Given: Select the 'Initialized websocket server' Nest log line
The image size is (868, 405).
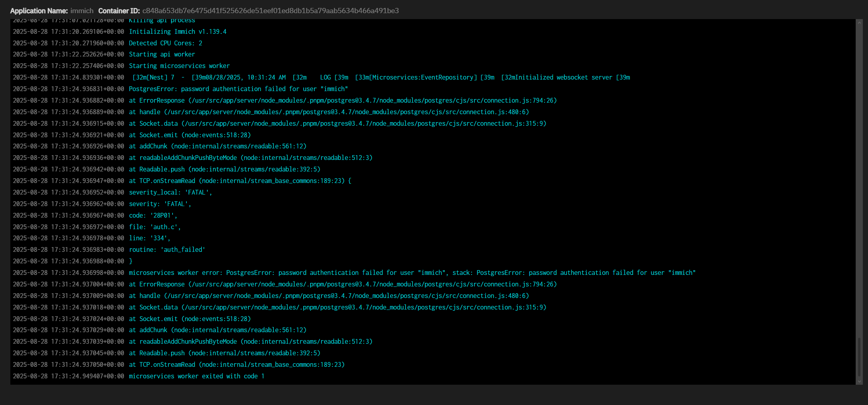Looking at the screenshot, I should [381, 78].
